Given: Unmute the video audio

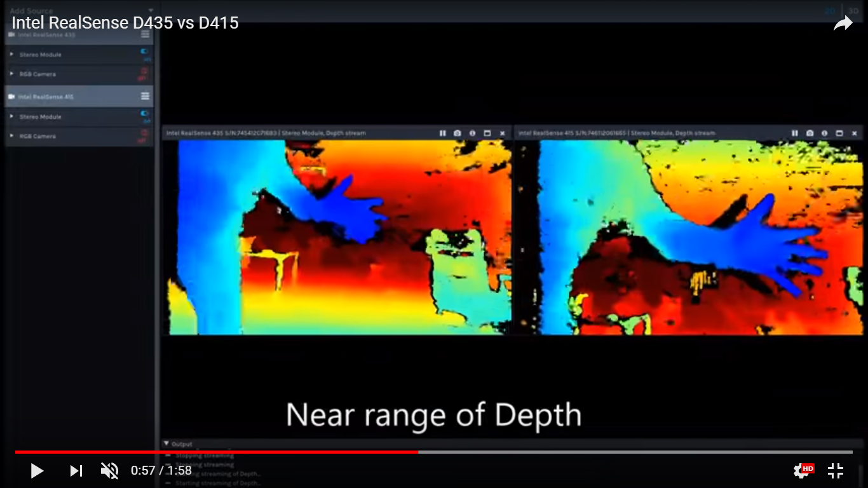Looking at the screenshot, I should pyautogui.click(x=109, y=471).
